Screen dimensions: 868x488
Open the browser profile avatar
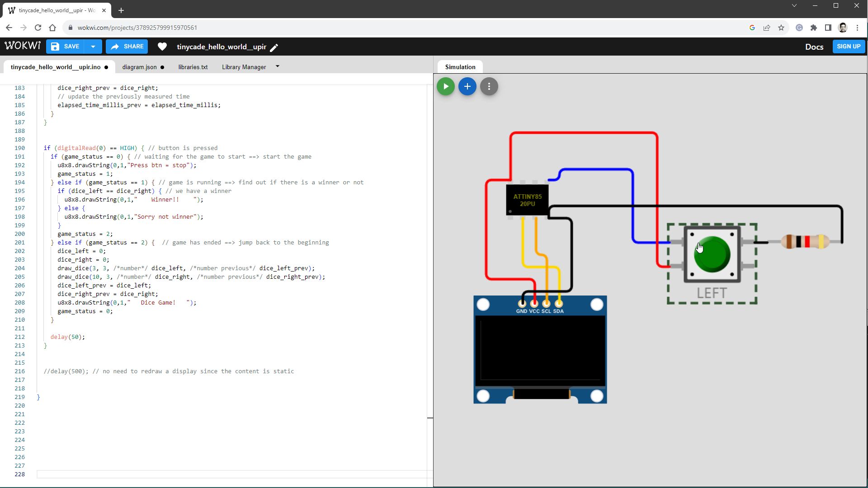coord(843,28)
